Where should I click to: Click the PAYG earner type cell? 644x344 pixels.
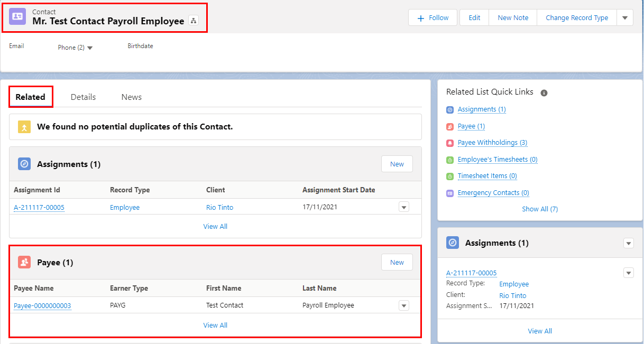tap(118, 305)
